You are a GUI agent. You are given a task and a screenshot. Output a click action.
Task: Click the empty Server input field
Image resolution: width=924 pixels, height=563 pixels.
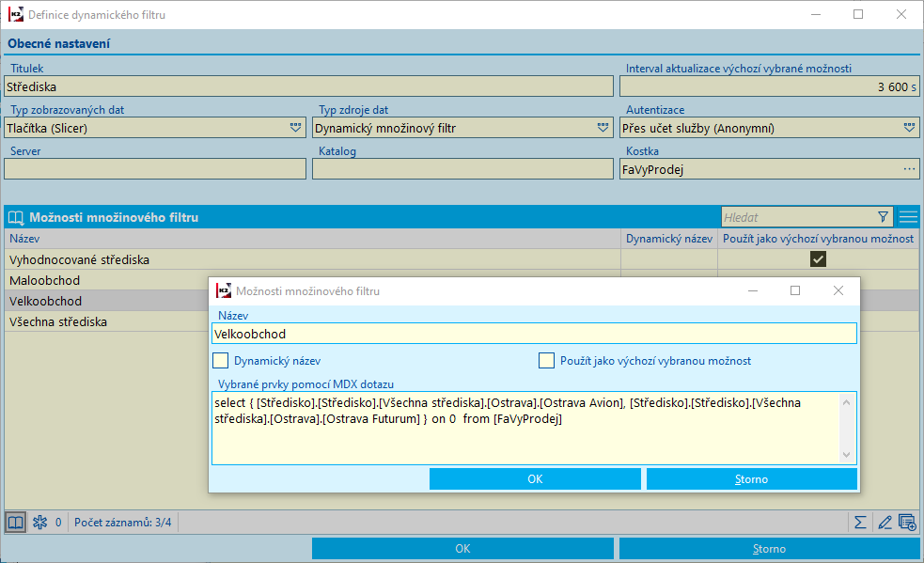coord(155,168)
